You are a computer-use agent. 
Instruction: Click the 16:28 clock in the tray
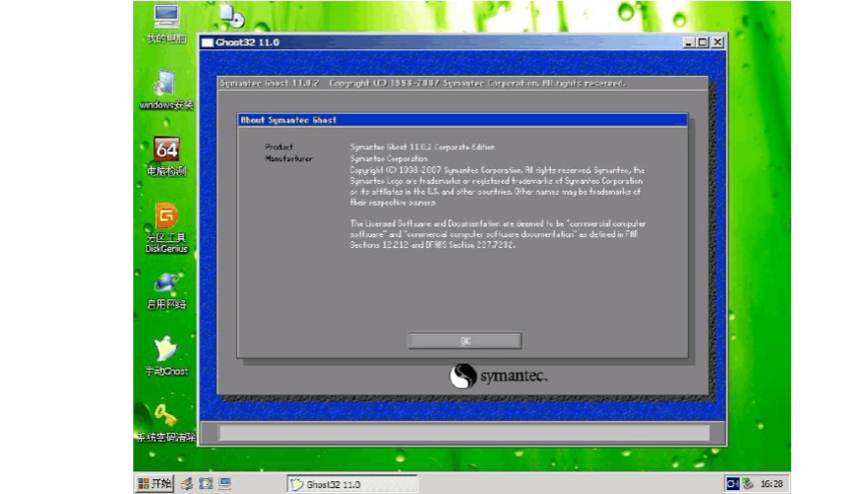coord(771,484)
